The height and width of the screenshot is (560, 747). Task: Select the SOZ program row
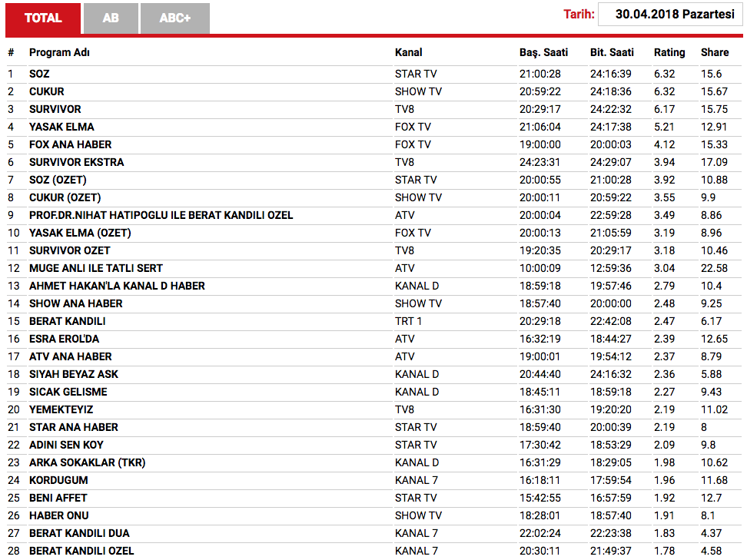click(374, 74)
